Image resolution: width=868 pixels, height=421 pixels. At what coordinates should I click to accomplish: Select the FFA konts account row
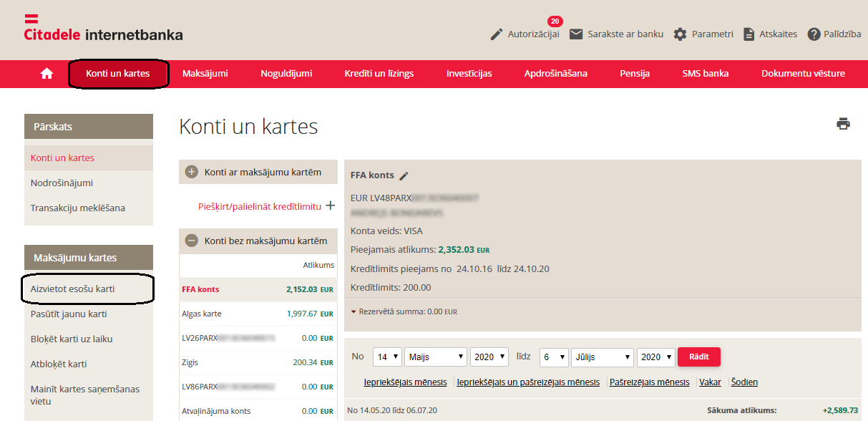tap(258, 289)
